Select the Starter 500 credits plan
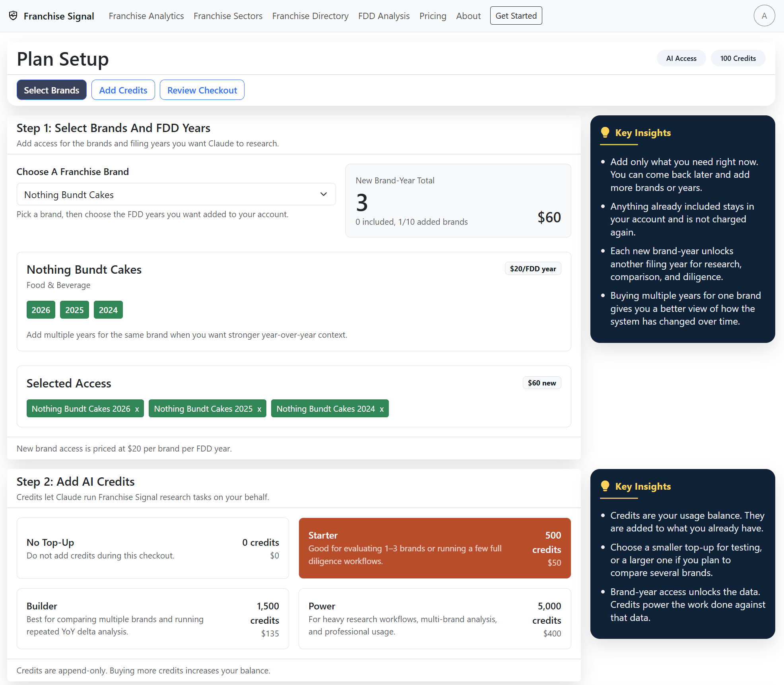 coord(435,548)
